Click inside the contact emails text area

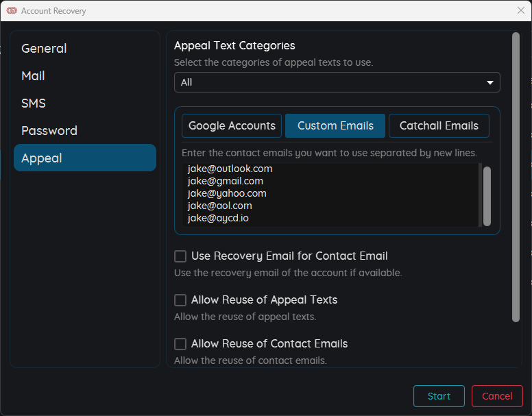(331, 195)
